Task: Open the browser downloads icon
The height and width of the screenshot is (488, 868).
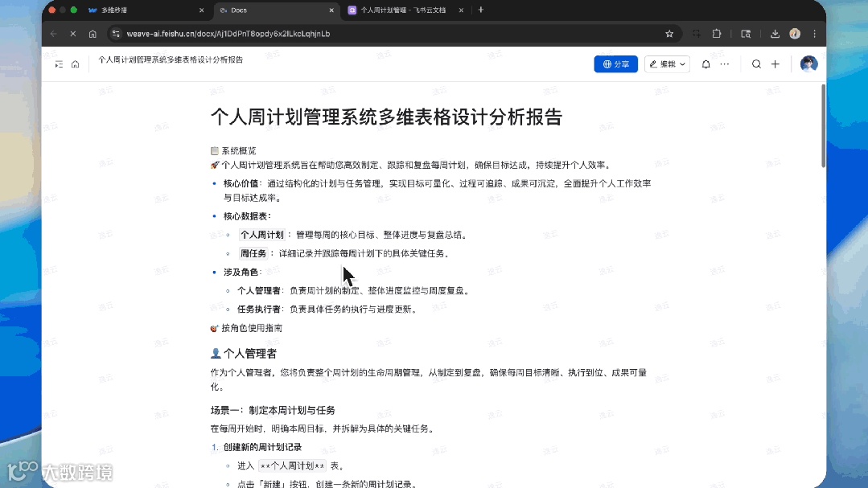Action: pos(775,34)
